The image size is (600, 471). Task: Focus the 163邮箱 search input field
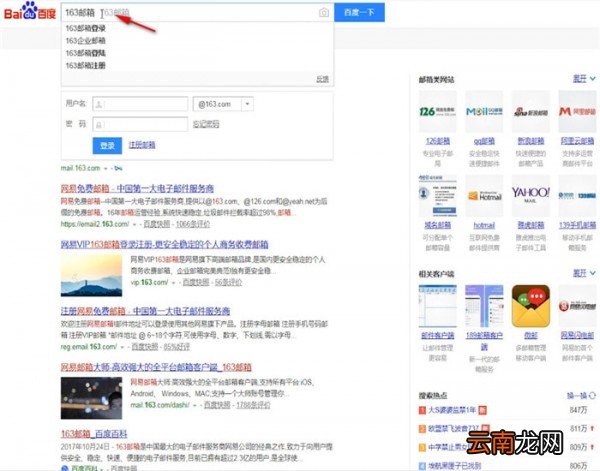[197, 13]
